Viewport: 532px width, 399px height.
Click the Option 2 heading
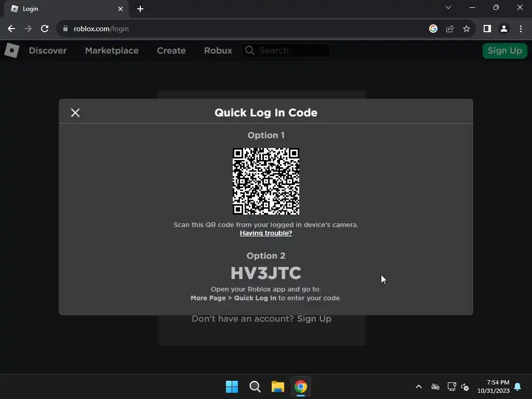click(x=265, y=256)
